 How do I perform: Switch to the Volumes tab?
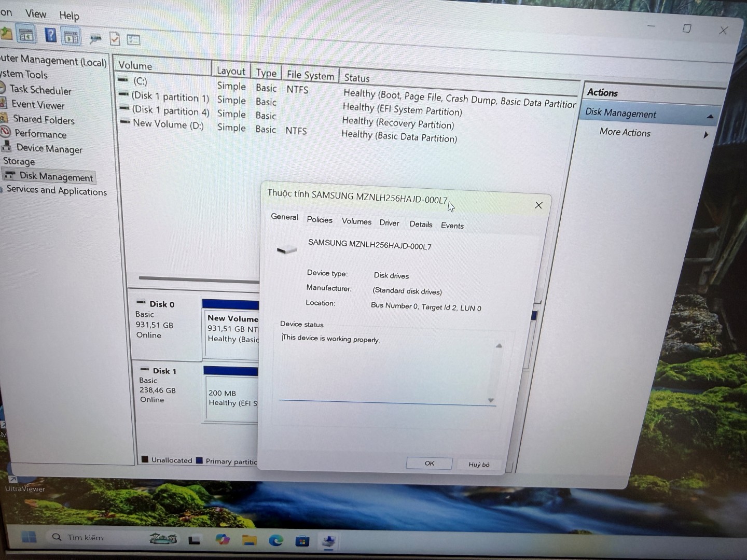(356, 221)
